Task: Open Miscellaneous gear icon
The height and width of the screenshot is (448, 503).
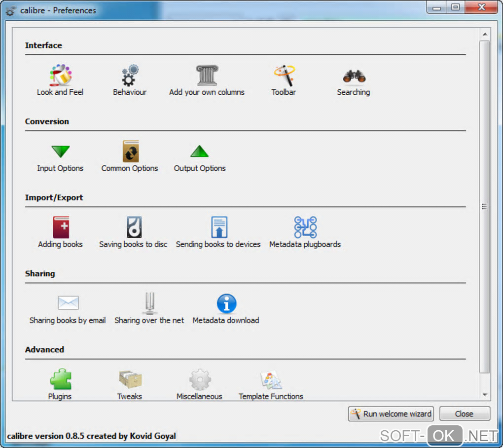Action: point(200,379)
